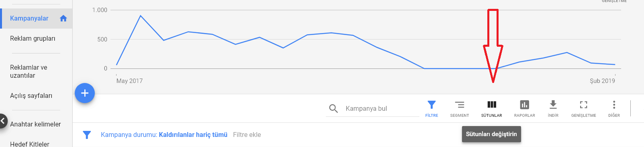Select Kampanyalar in the sidebar
644x147 pixels.
click(29, 18)
